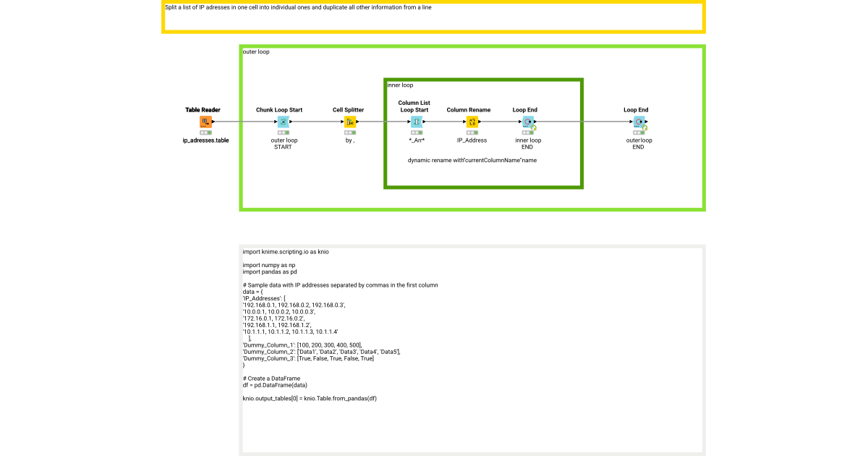Select the 'outer loop START' node comment
The height and width of the screenshot is (456, 868).
(x=284, y=143)
